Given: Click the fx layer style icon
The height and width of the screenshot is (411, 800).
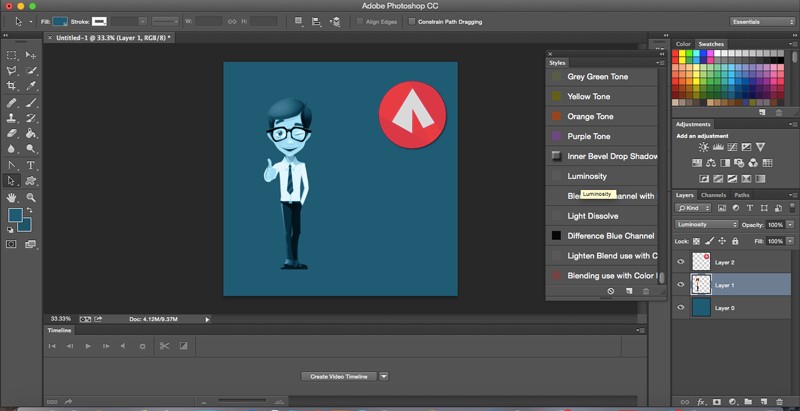Looking at the screenshot, I should pos(701,402).
